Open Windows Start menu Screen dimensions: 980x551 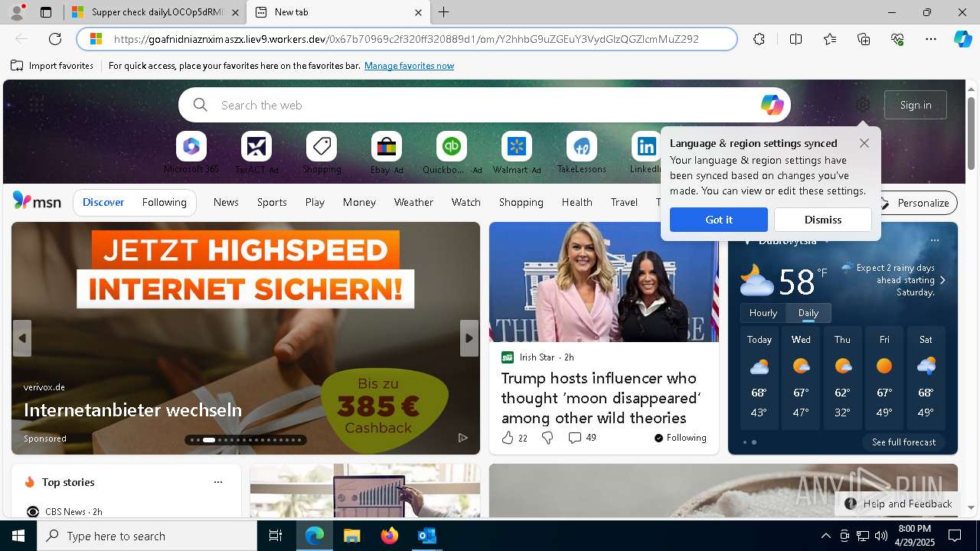pyautogui.click(x=18, y=536)
